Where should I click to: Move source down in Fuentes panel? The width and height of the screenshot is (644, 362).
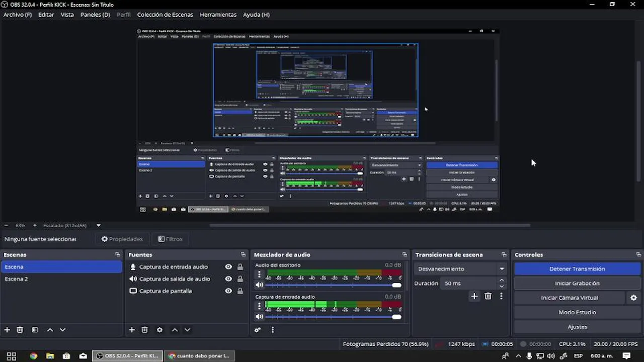(187, 330)
